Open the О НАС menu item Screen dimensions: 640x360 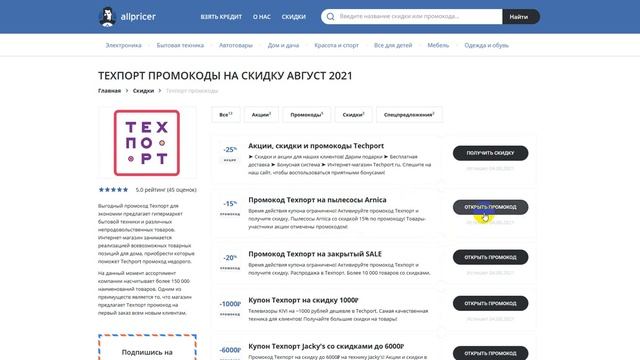point(262,17)
